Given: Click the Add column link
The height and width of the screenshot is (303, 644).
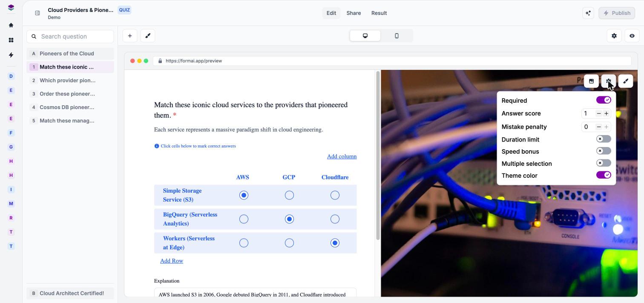Looking at the screenshot, I should (342, 156).
